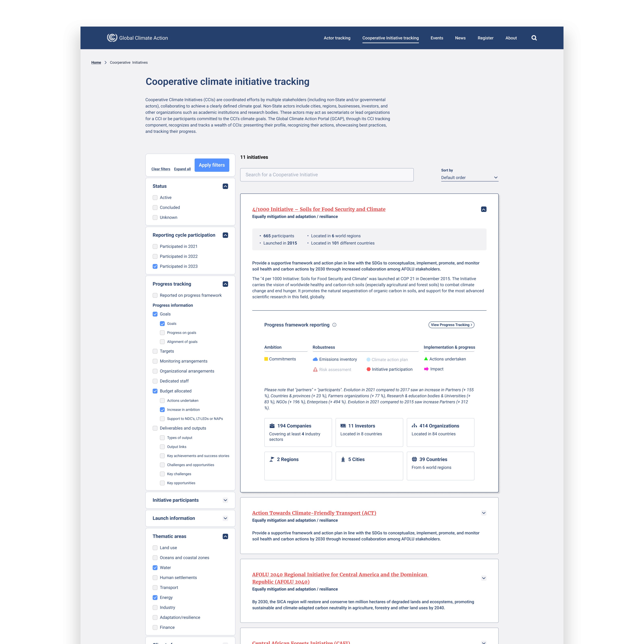Click the Impact pink arrow icon
The image size is (644, 644).
click(426, 369)
